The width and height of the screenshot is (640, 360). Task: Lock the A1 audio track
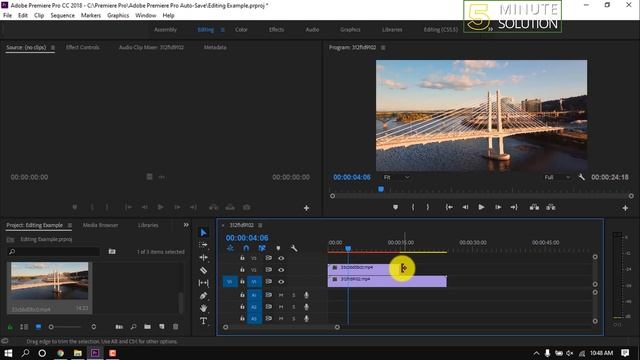point(242,295)
